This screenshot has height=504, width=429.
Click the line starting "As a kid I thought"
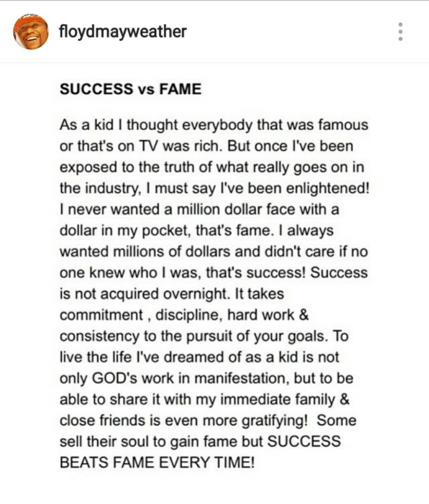coord(214,125)
